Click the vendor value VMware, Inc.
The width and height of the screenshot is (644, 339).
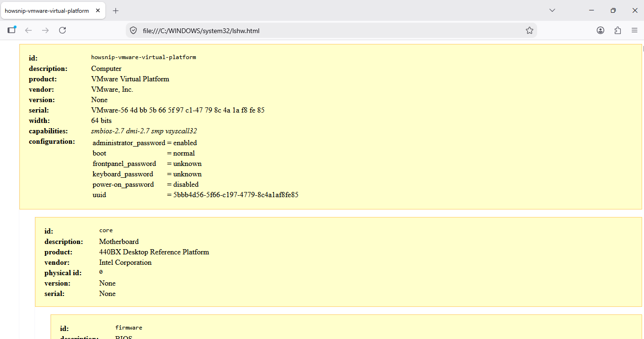tap(112, 89)
